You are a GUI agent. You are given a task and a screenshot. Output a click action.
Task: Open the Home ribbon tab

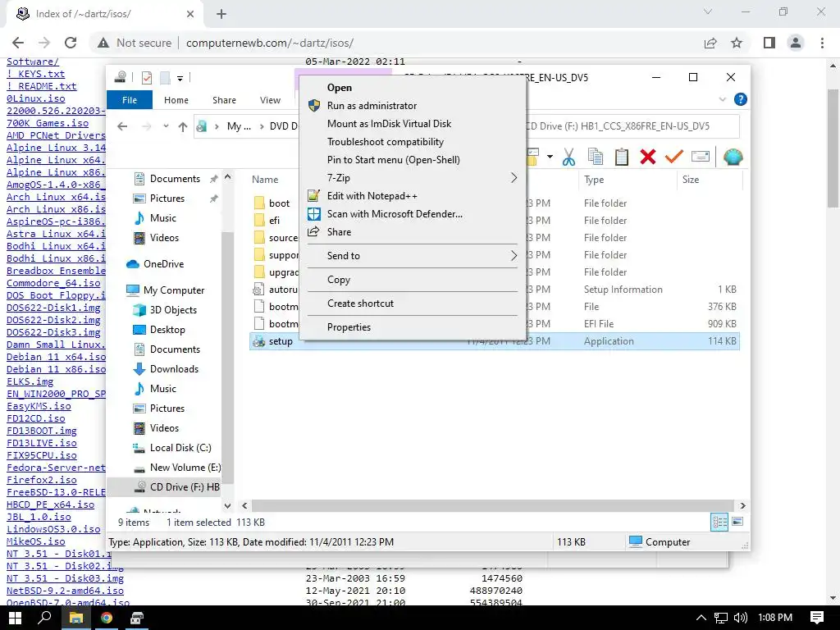coord(176,99)
